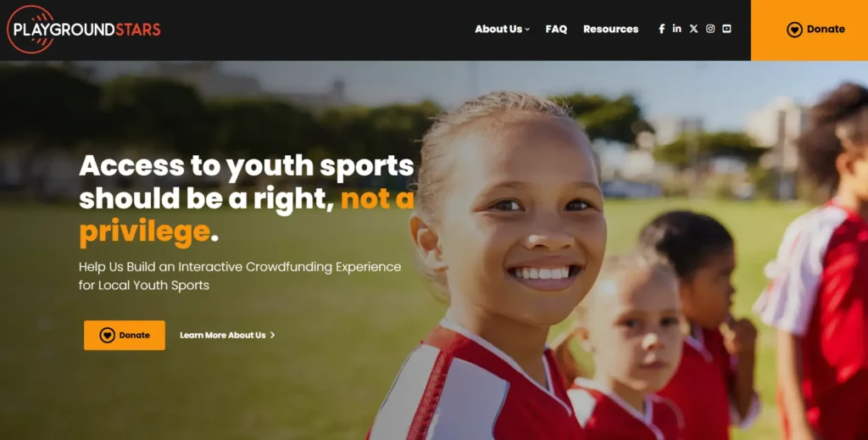
Task: Open the LinkedIn social icon
Action: coord(677,28)
